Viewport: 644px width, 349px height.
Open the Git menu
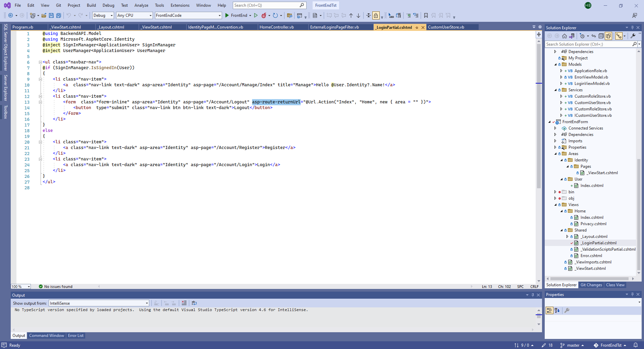click(58, 5)
